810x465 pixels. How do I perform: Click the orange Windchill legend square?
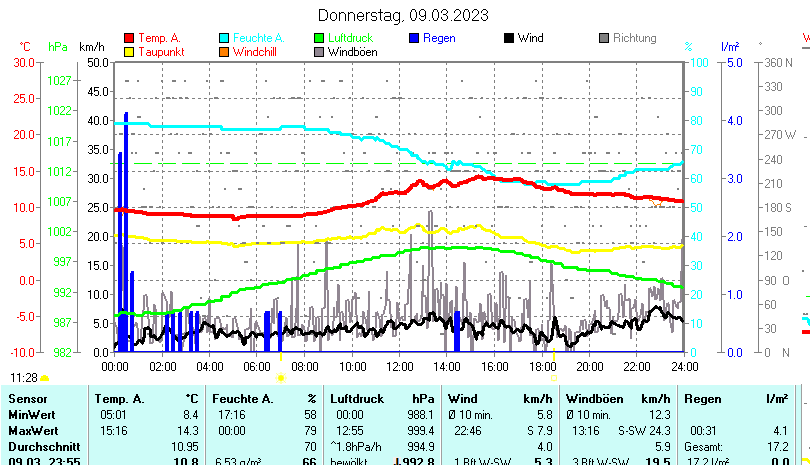pyautogui.click(x=224, y=51)
